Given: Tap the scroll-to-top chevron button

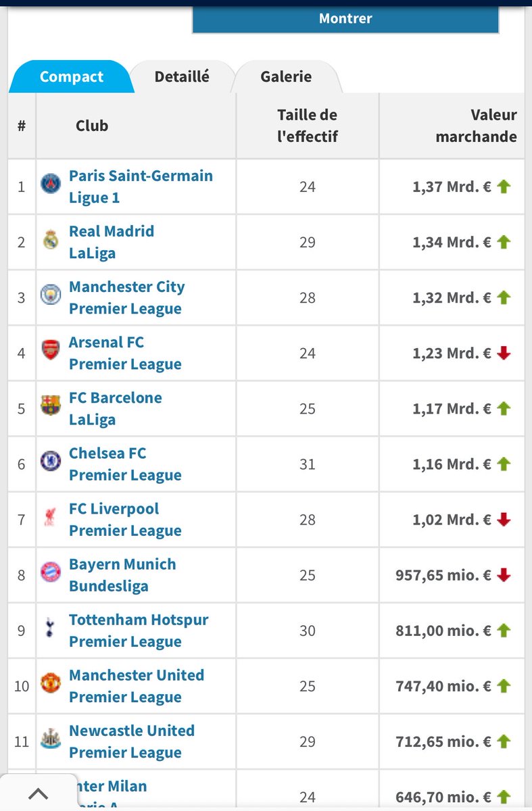Looking at the screenshot, I should [39, 793].
